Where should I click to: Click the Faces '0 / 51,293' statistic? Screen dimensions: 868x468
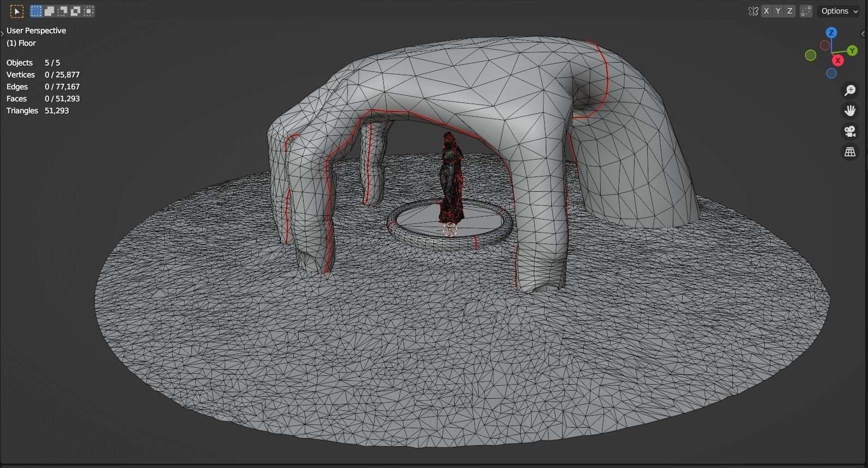(62, 99)
